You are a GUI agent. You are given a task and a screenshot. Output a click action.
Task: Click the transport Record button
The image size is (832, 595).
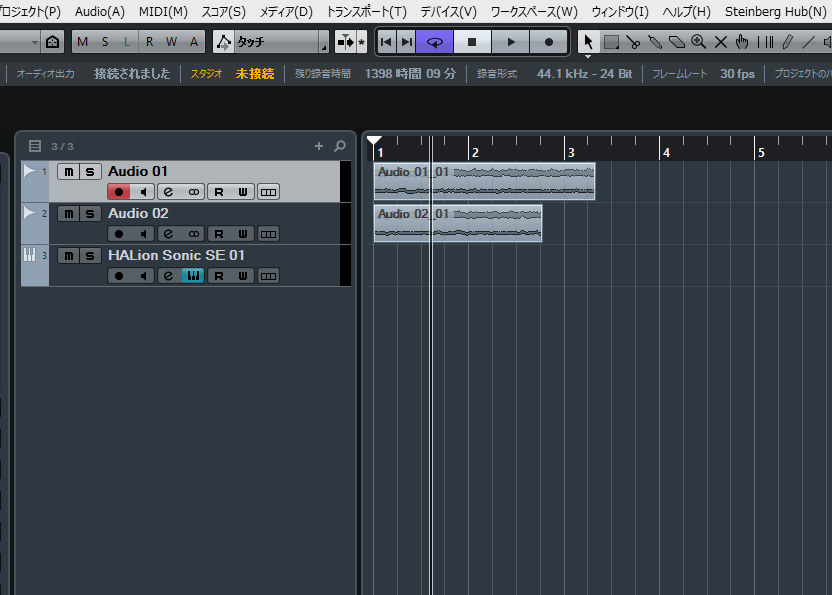tap(549, 42)
